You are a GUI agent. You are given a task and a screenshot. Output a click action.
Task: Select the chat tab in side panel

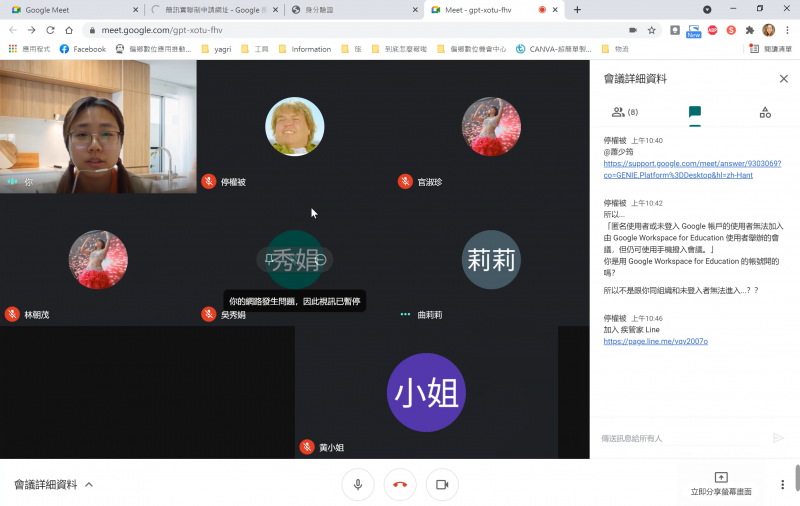(x=695, y=112)
